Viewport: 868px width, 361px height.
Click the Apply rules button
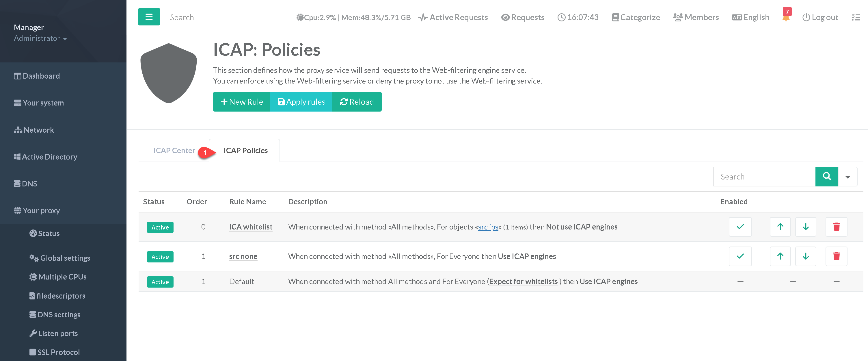pos(301,102)
